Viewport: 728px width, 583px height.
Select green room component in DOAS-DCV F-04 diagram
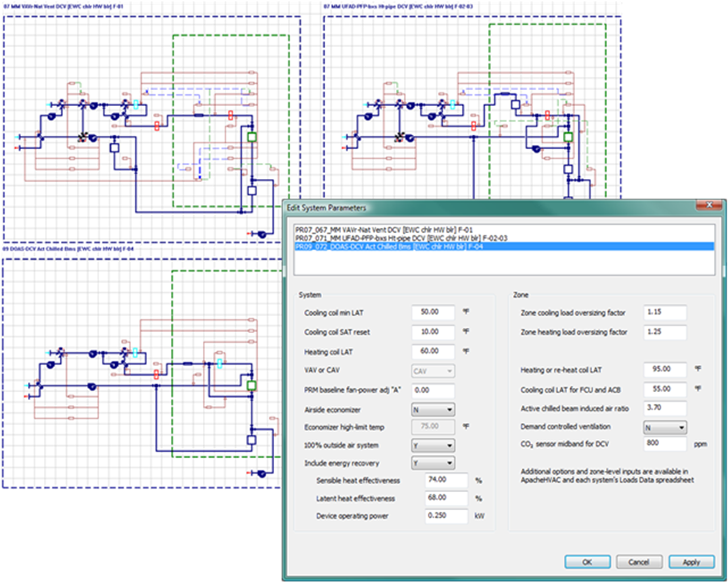point(252,385)
